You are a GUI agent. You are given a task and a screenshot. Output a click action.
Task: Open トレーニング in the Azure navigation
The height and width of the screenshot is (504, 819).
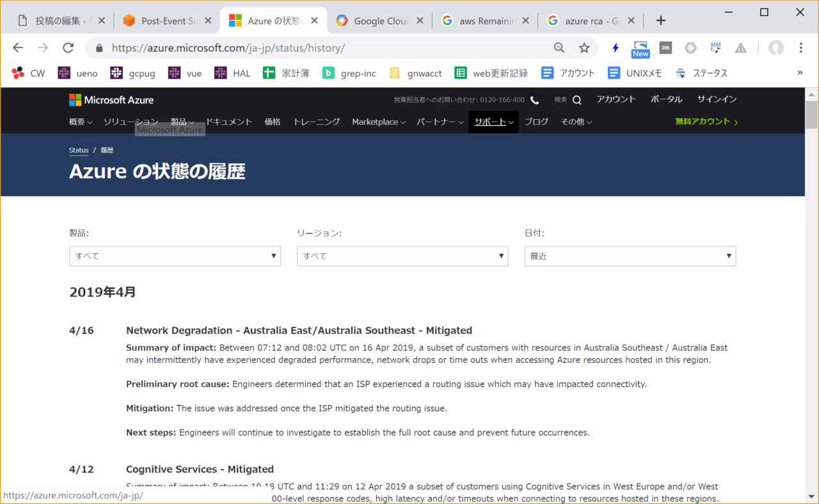(x=316, y=122)
